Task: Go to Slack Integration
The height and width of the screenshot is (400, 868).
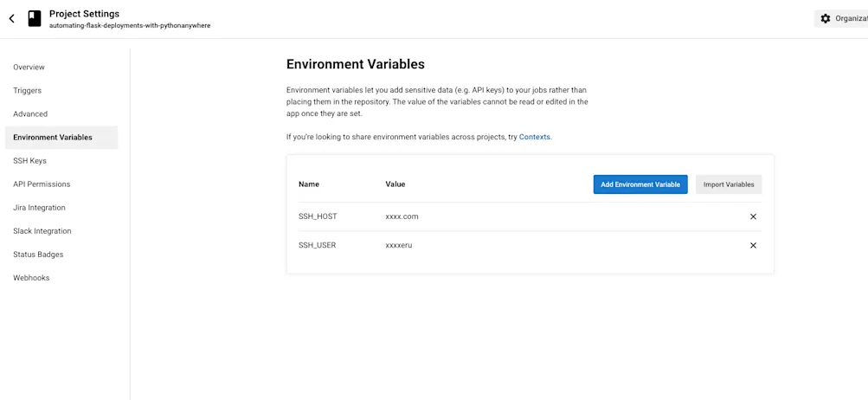Action: point(42,230)
